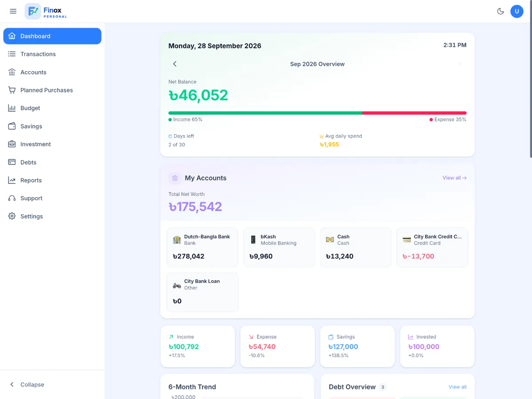Screen dimensions: 532x399
Task: Click the Transactions list icon
Action: tap(12, 54)
